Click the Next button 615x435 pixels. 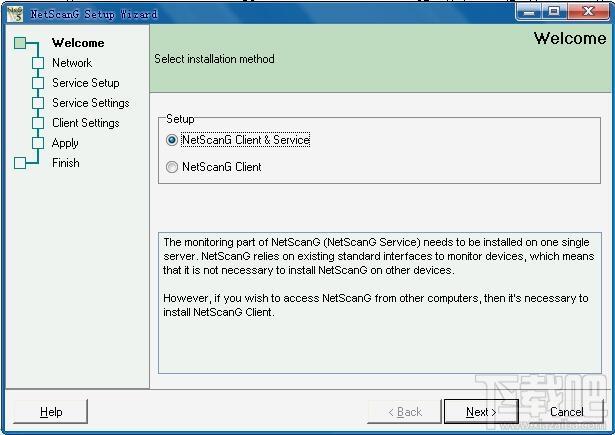481,411
